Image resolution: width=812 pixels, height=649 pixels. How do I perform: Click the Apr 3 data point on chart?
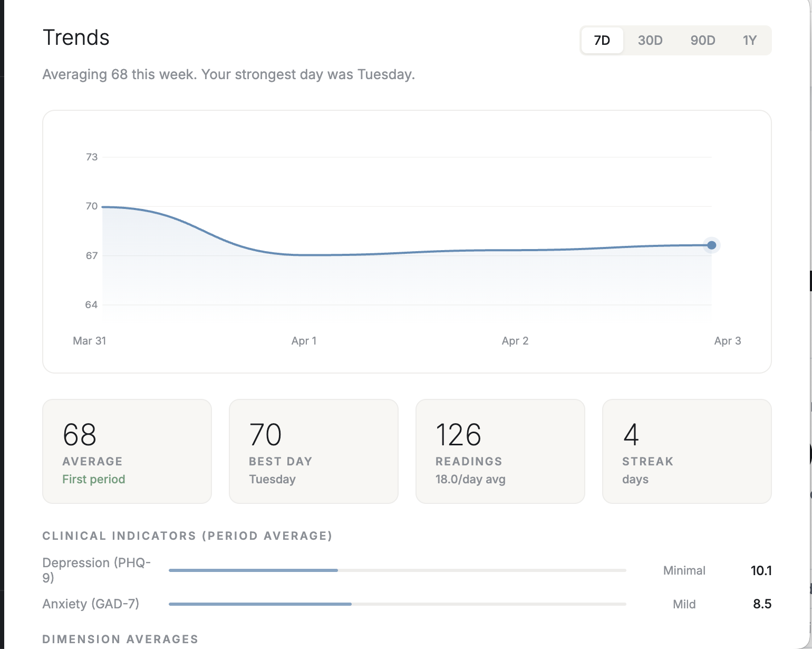[712, 245]
